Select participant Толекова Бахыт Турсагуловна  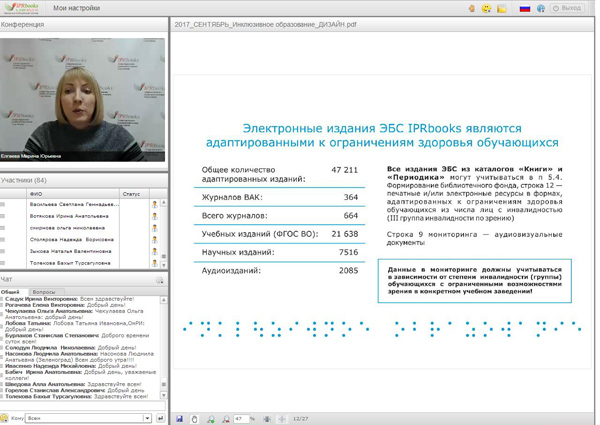pos(70,263)
